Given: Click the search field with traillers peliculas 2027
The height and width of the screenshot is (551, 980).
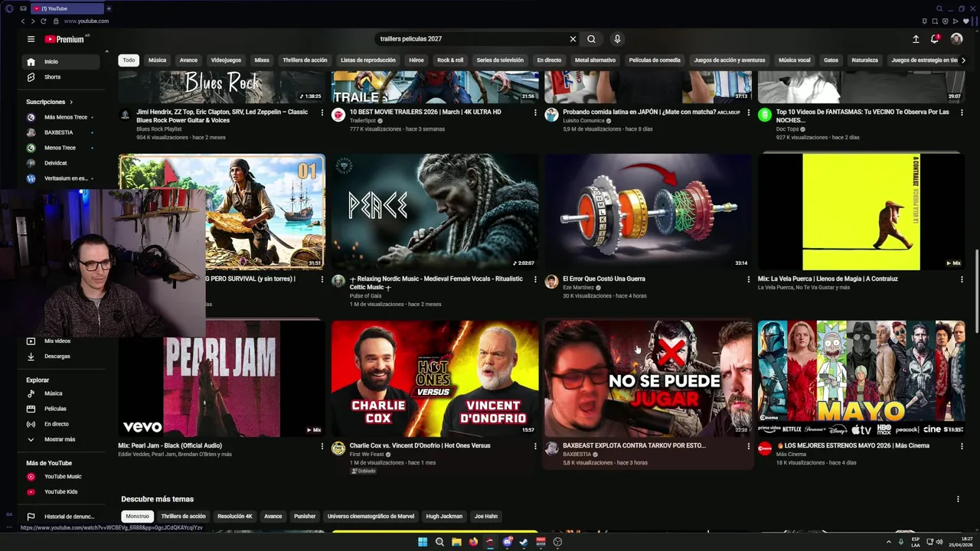Looking at the screenshot, I should coord(471,39).
